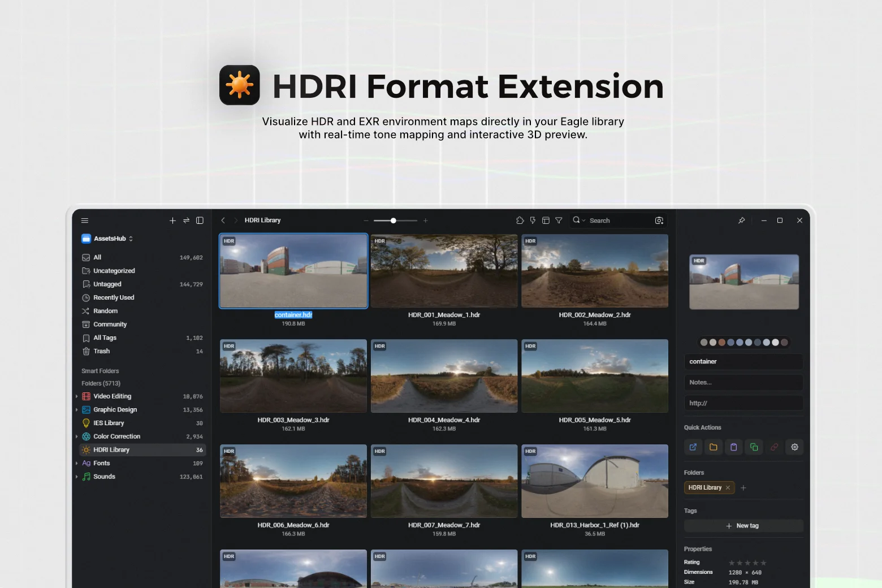Viewport: 882px width, 588px height.
Task: Click the search by image camera icon
Action: [659, 220]
